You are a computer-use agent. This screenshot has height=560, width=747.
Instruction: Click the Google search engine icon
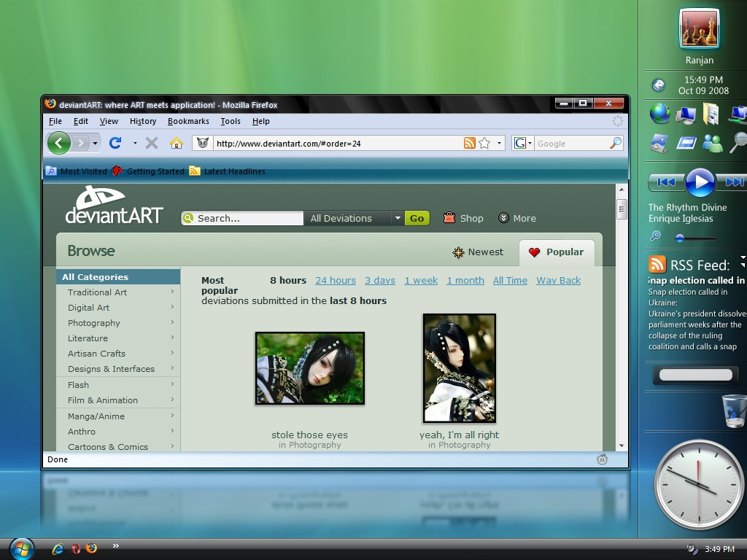[519, 143]
